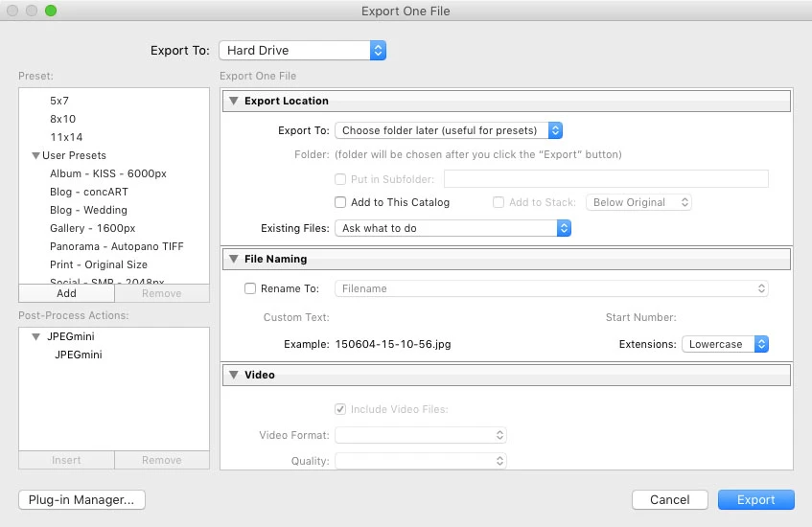Toggle the Add to Stack checkbox
812x527 pixels.
499,202
